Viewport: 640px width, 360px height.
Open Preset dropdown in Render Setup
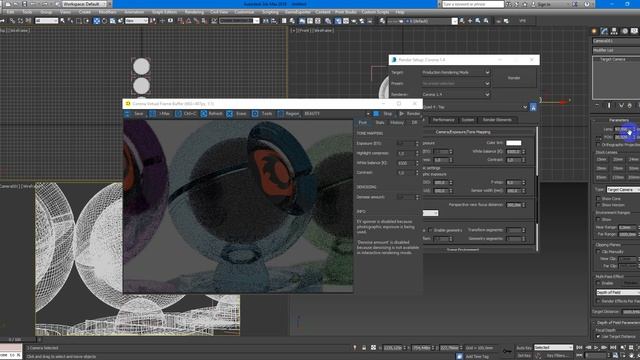click(456, 83)
